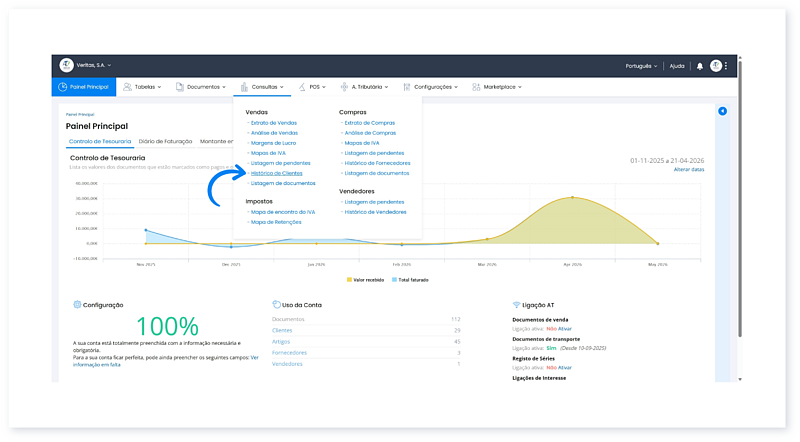Viewport: 800px width, 442px height.
Task: Open the Ajuda help link
Action: click(677, 66)
